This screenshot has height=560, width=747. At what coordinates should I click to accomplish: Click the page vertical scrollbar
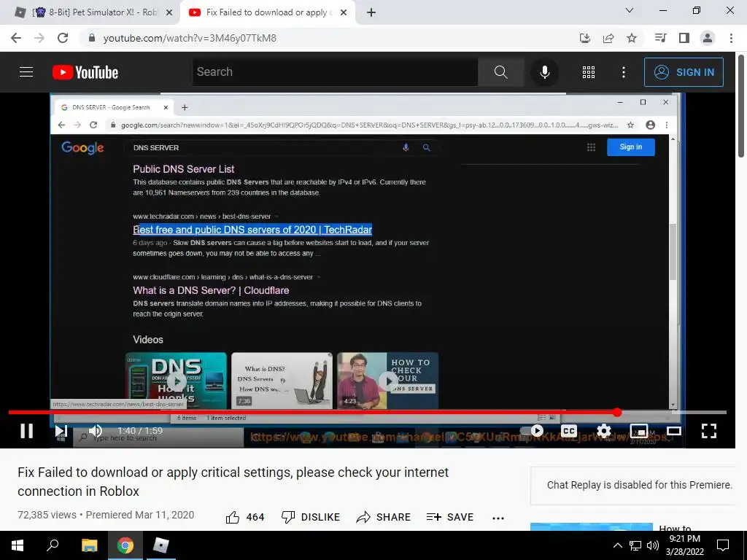tap(741, 106)
